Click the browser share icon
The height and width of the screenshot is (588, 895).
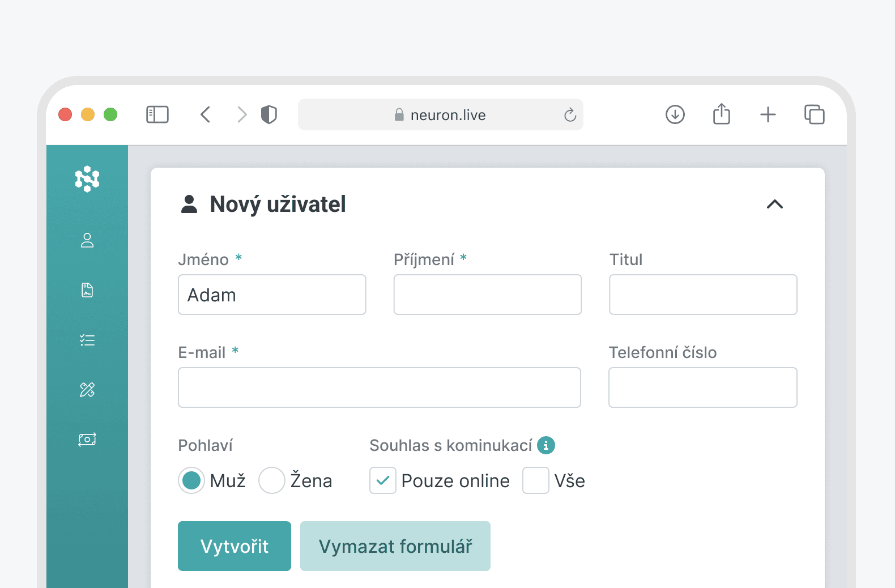(x=721, y=114)
